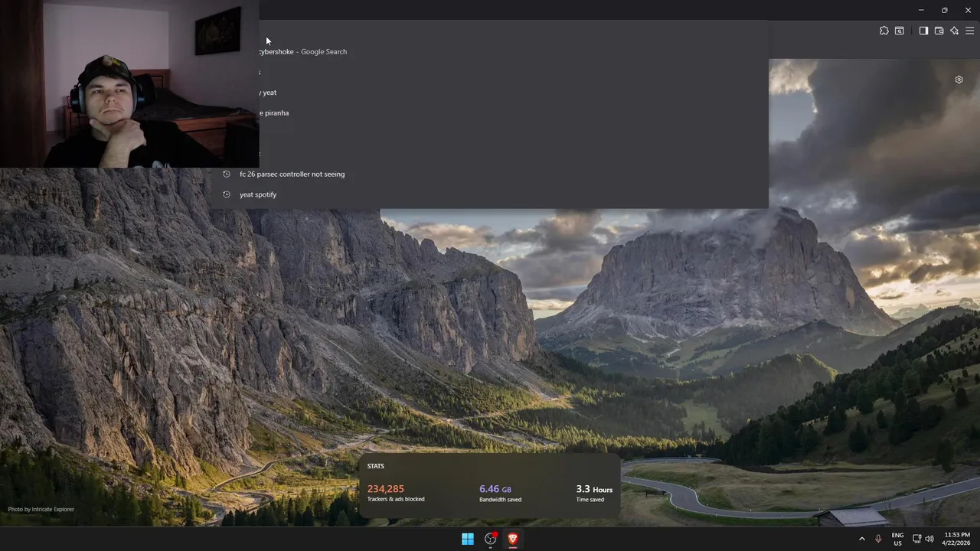Open the Brave extensions puzzle icon
This screenshot has width=980, height=551.
tap(884, 31)
